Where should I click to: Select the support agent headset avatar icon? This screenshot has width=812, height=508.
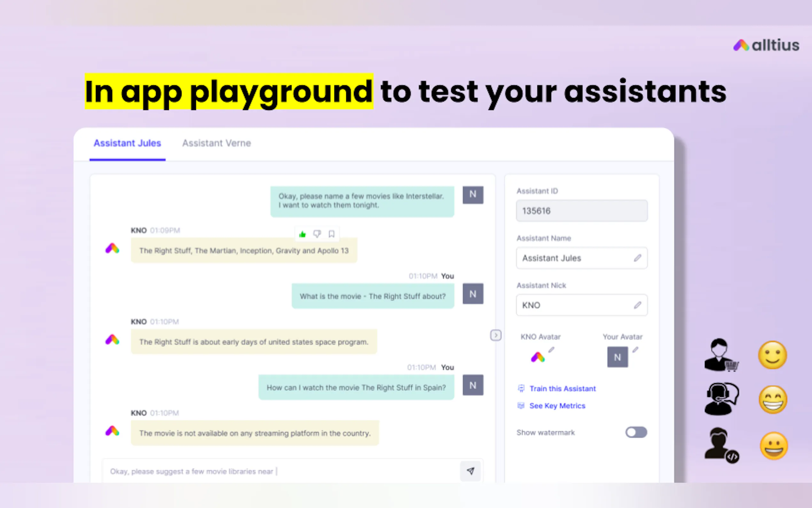click(x=721, y=399)
